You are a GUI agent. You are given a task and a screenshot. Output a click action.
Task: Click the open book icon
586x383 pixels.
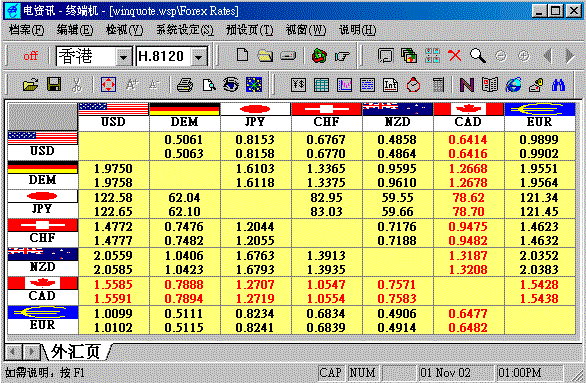pyautogui.click(x=490, y=85)
